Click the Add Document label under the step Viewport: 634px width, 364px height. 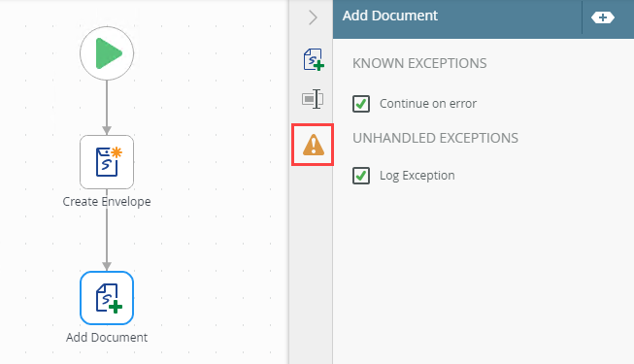tap(107, 338)
